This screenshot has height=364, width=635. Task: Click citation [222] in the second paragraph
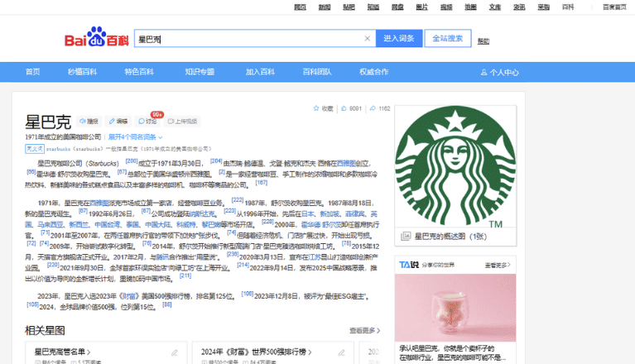238,200
